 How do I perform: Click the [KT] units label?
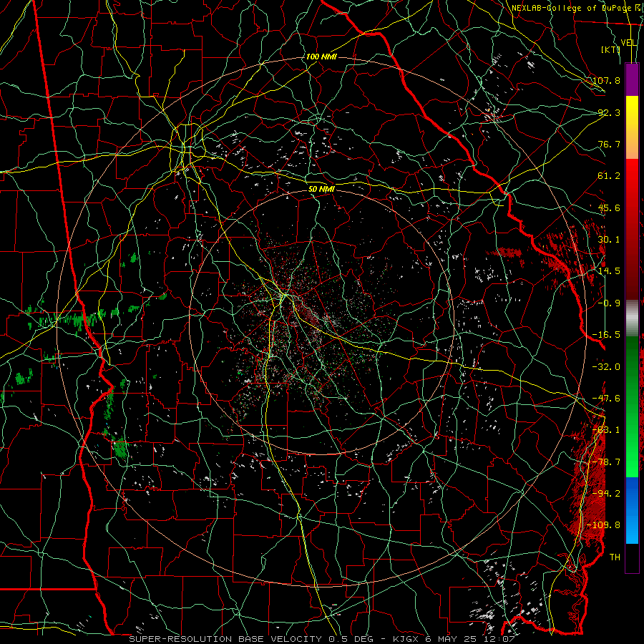(x=611, y=49)
